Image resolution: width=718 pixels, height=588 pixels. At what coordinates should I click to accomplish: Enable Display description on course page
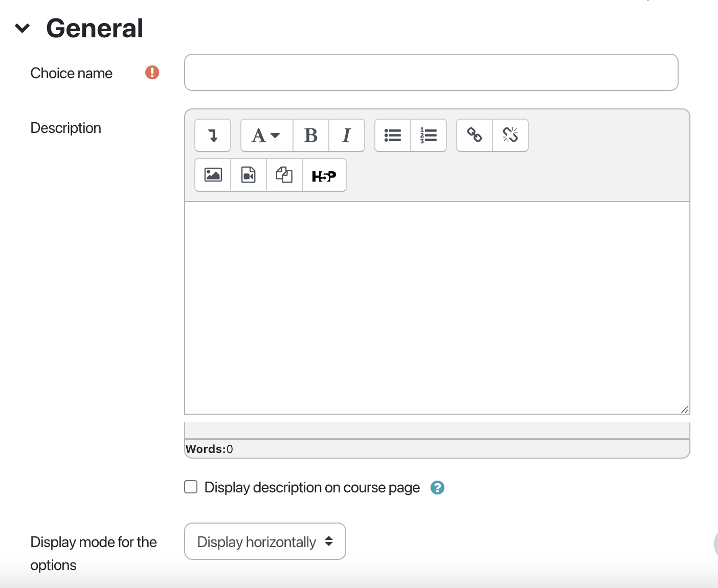coord(191,487)
